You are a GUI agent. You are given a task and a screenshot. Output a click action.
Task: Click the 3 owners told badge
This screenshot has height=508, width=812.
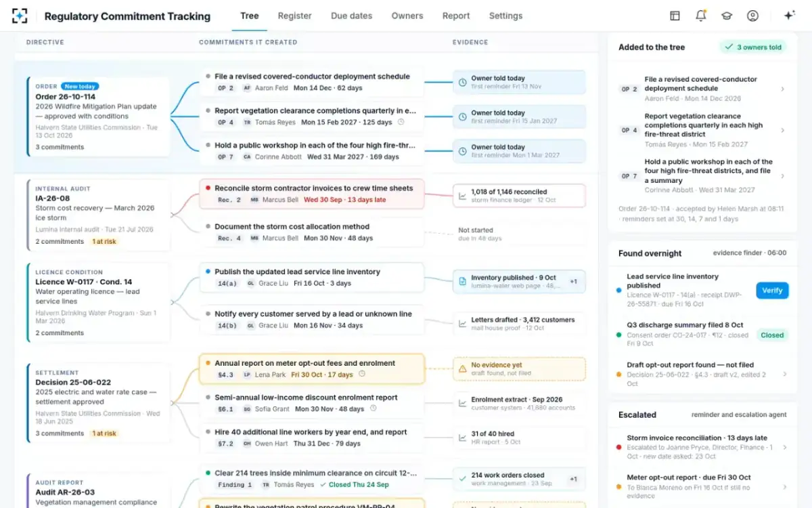753,47
